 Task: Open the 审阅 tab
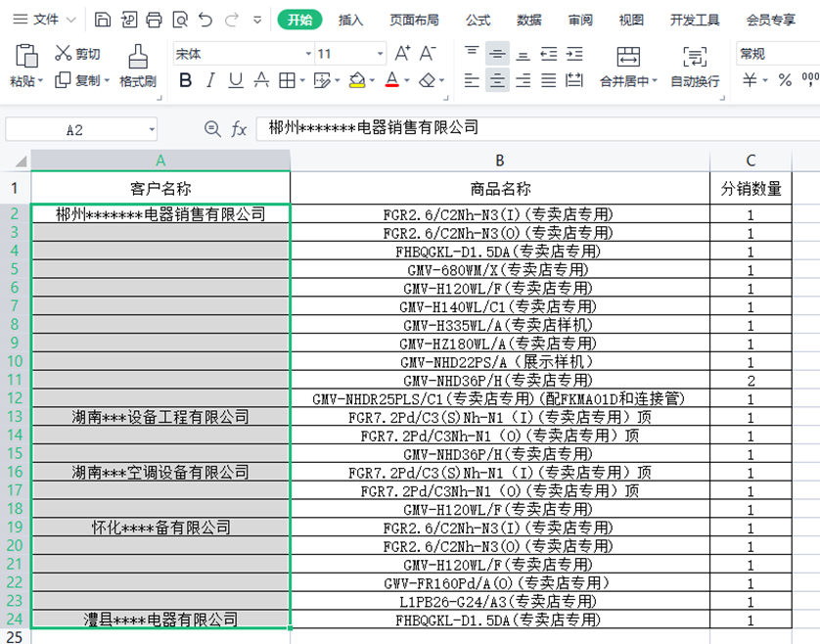pyautogui.click(x=580, y=20)
